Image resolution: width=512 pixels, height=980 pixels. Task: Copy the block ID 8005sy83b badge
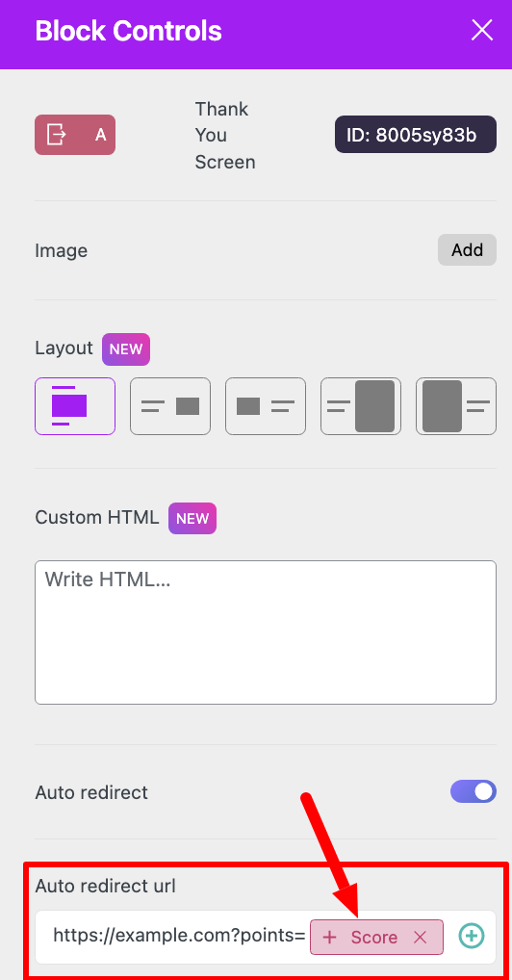[x=415, y=135]
